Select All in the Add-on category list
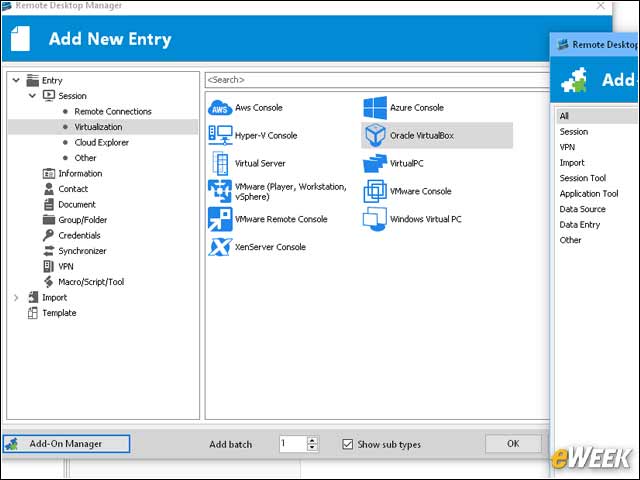Viewport: 640px width, 480px height. (x=597, y=116)
